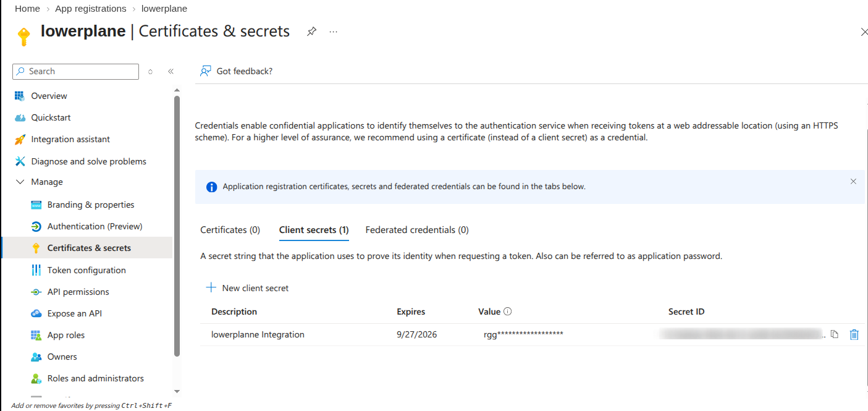Screen dimensions: 868x411
Task: Switch to Federated credentials (0) tab
Action: pyautogui.click(x=417, y=230)
